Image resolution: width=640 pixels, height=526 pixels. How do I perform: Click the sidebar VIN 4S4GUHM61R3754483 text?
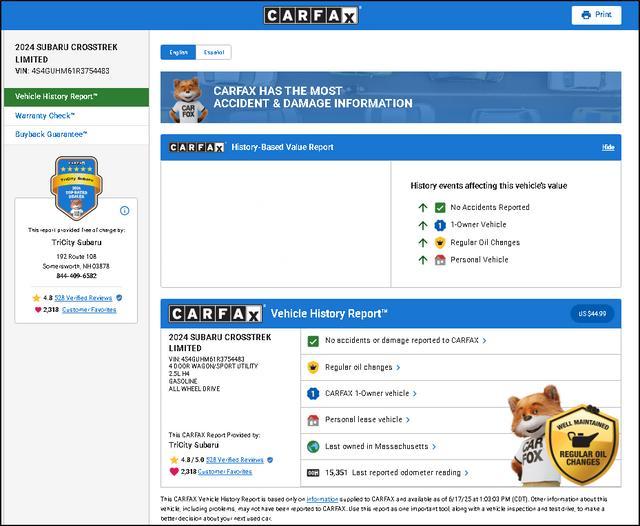pyautogui.click(x=62, y=71)
